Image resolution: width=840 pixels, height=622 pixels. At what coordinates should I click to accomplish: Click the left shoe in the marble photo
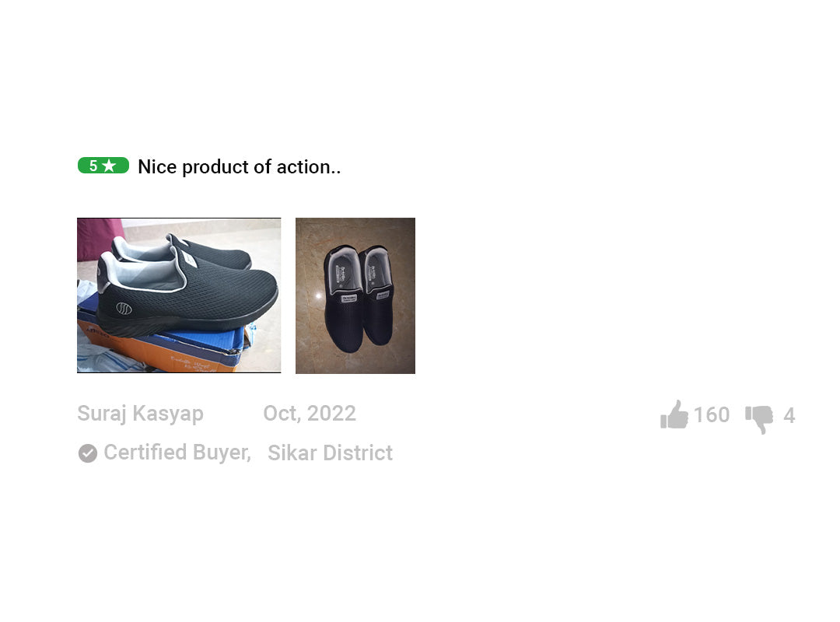[x=344, y=298]
